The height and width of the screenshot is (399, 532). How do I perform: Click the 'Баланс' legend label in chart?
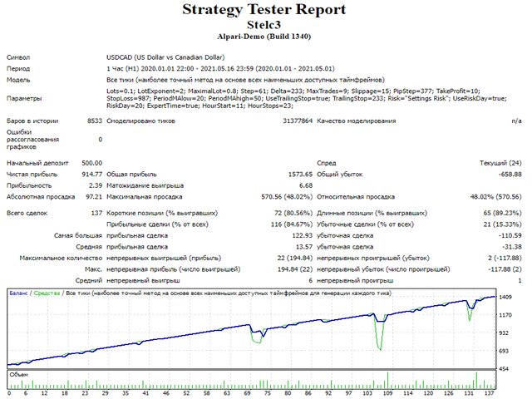pyautogui.click(x=18, y=293)
